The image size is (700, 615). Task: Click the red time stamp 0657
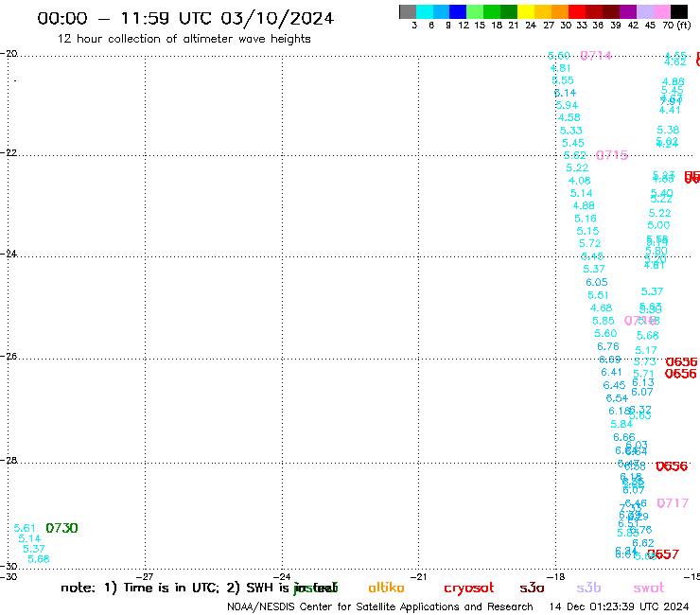coord(663,554)
